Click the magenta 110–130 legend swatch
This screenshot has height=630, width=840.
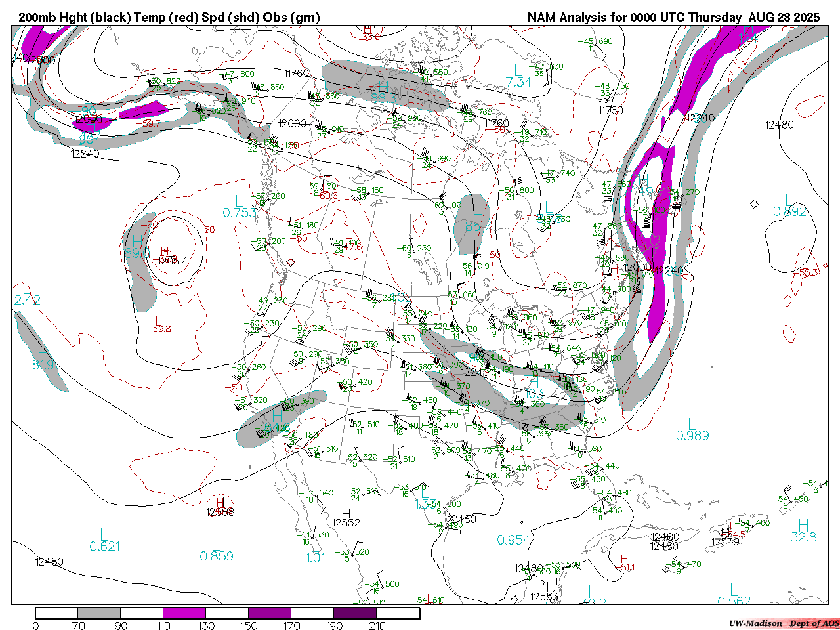(x=184, y=613)
